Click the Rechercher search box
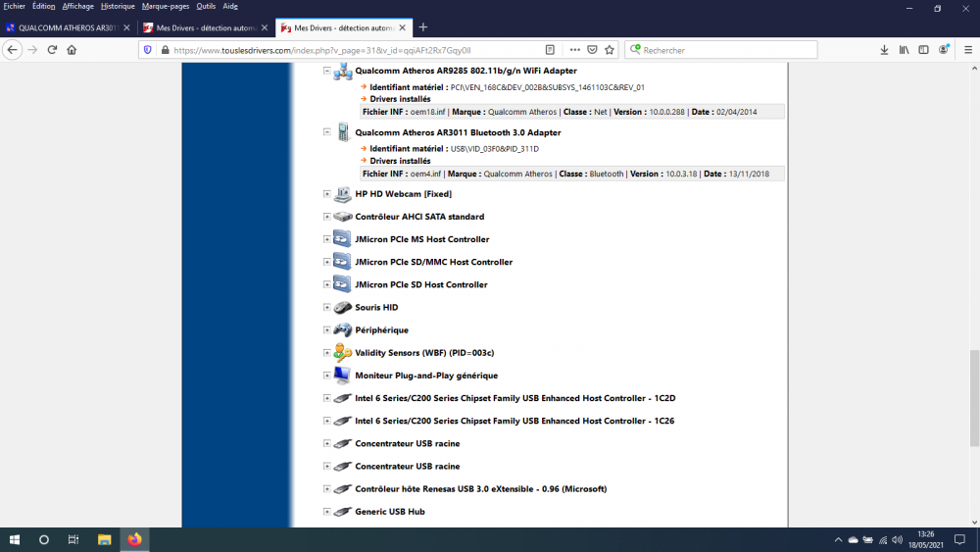 pos(720,50)
